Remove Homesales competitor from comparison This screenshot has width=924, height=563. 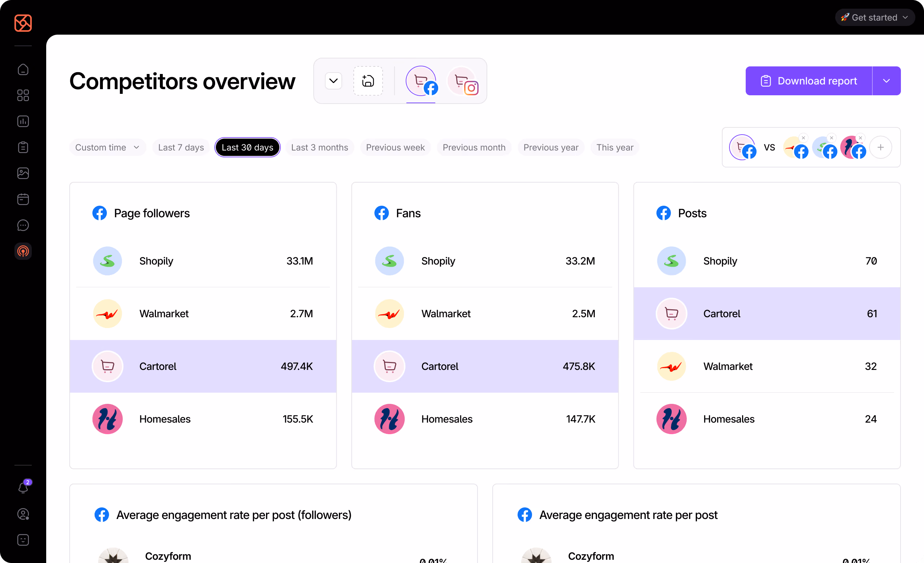coord(860,138)
